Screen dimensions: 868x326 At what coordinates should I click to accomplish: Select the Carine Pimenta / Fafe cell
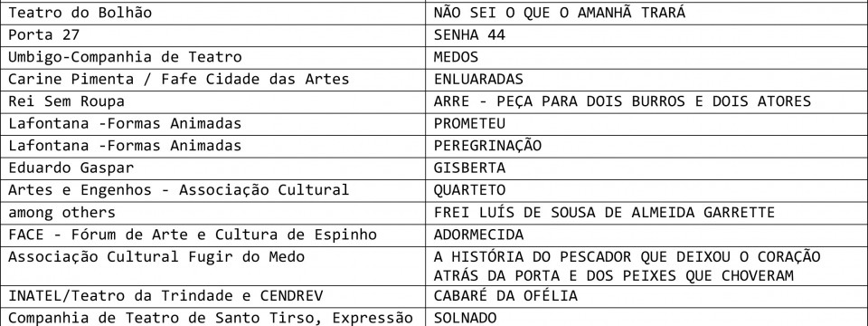click(212, 80)
